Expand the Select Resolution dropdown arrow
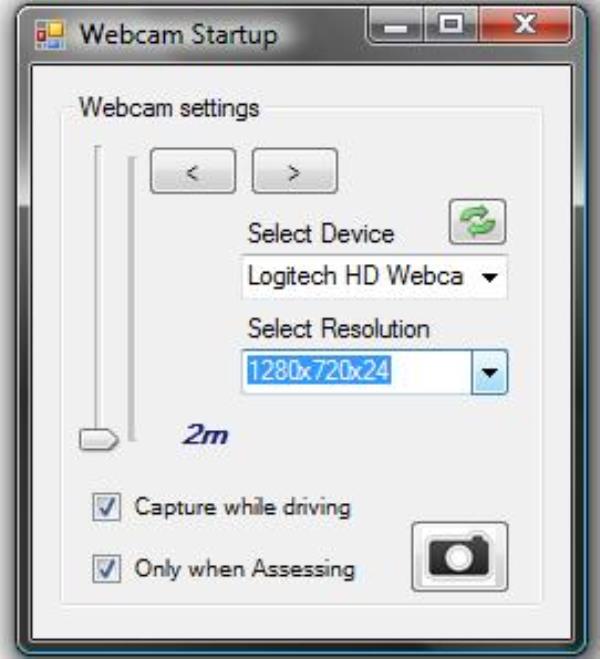 coord(489,372)
